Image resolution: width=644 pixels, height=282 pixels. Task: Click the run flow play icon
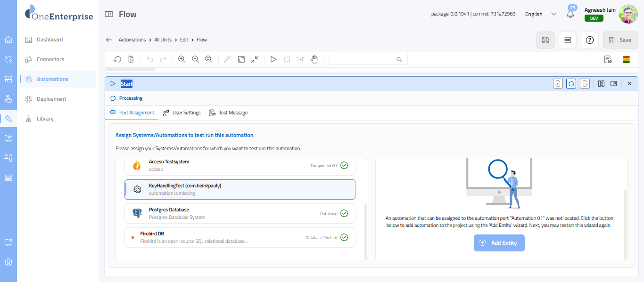(x=273, y=59)
